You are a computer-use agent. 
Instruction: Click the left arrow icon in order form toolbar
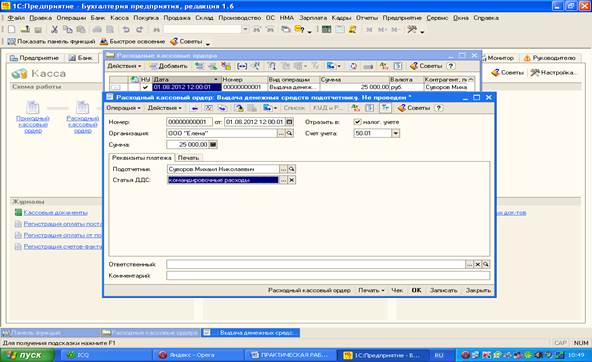(195, 108)
